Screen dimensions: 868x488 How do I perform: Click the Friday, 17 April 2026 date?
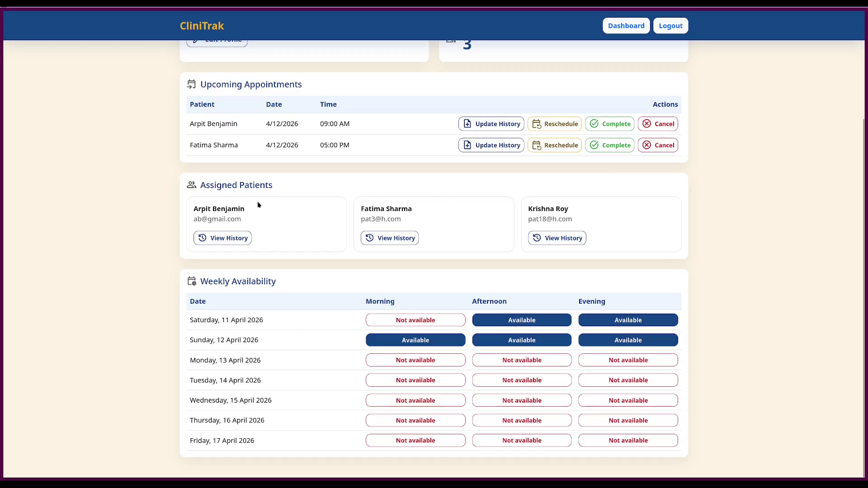(222, 441)
